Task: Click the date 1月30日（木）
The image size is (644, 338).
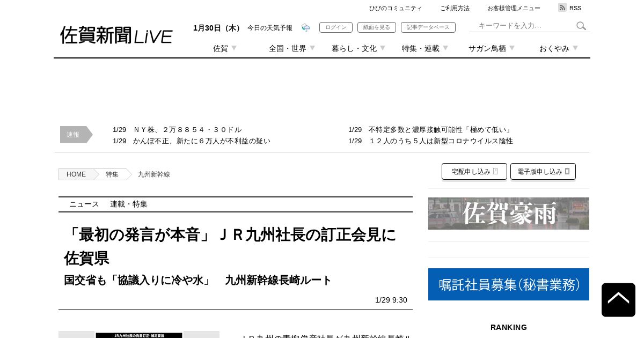Action: 218,28
